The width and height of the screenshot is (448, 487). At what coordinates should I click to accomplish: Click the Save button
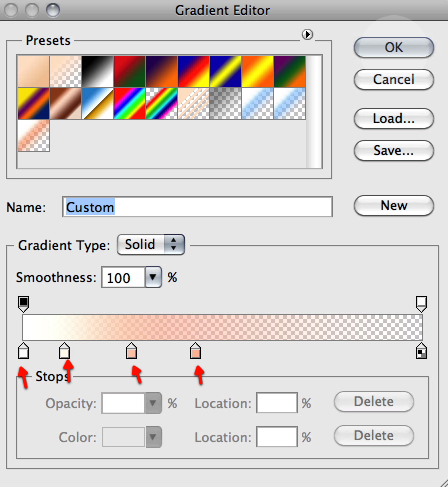(394, 150)
